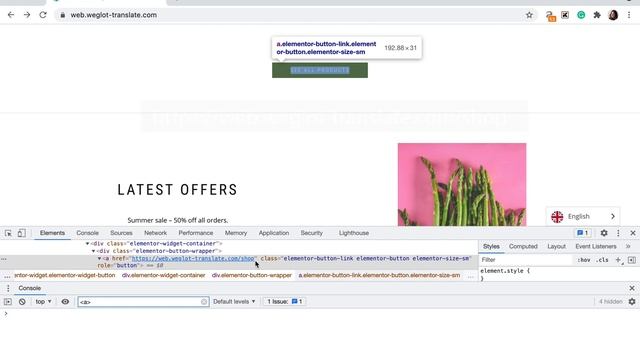Open console drawer three-dot menu
Viewport: 640px width, 360px height.
click(x=8, y=288)
